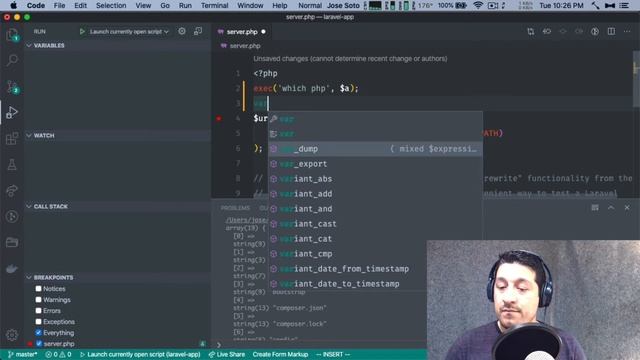Select the server.php editor tab
The image size is (640, 360).
[x=242, y=31]
